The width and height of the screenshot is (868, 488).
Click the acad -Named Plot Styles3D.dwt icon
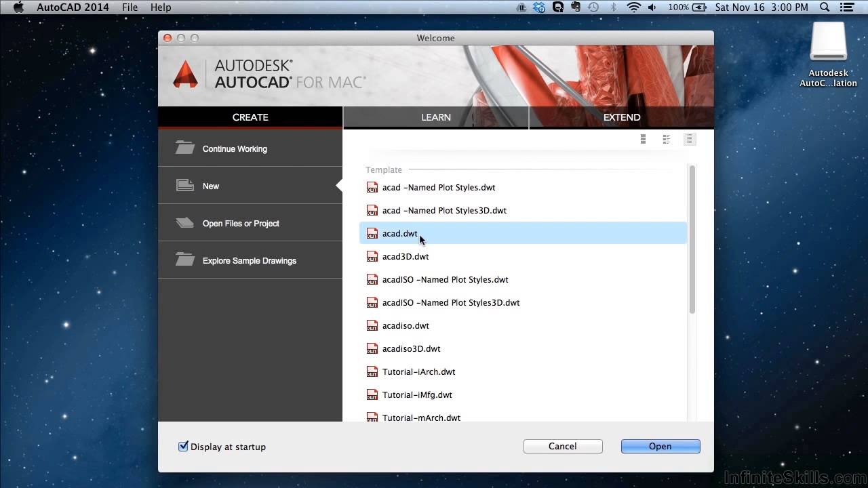372,210
